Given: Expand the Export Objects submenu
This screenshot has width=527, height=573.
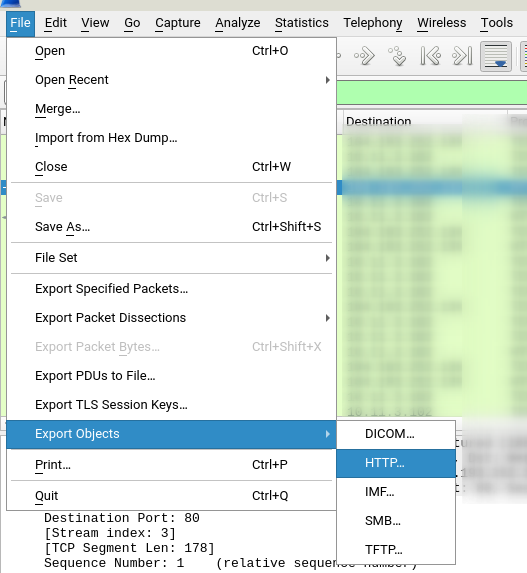Looking at the screenshot, I should 171,434.
